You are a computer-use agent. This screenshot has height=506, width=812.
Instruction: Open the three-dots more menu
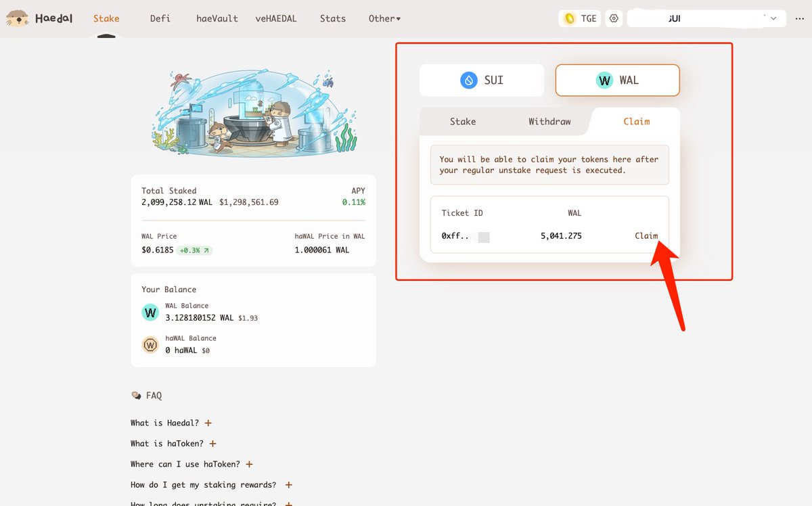(x=800, y=18)
